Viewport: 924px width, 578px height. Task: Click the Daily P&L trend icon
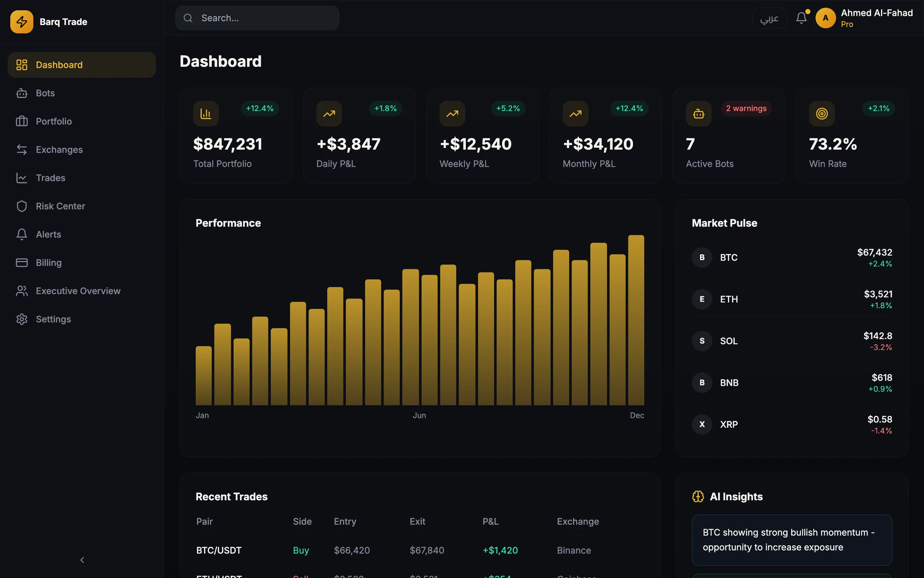point(329,114)
